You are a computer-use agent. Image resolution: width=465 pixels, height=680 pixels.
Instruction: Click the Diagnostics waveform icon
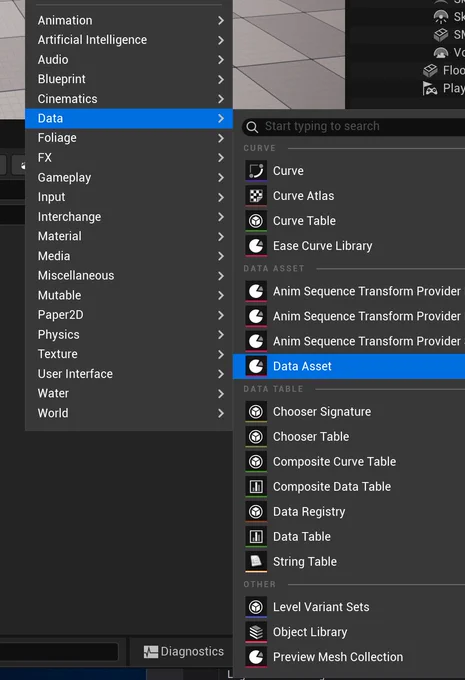click(151, 652)
